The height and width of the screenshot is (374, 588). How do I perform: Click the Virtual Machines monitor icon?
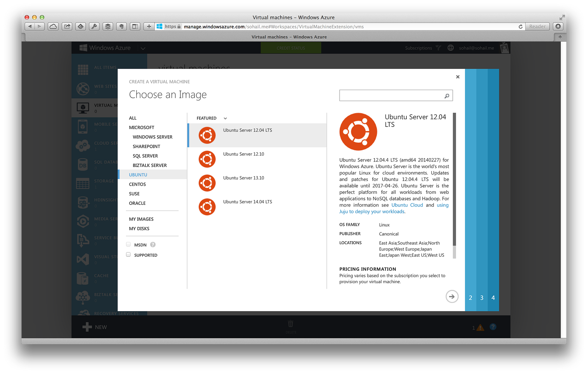coord(83,108)
